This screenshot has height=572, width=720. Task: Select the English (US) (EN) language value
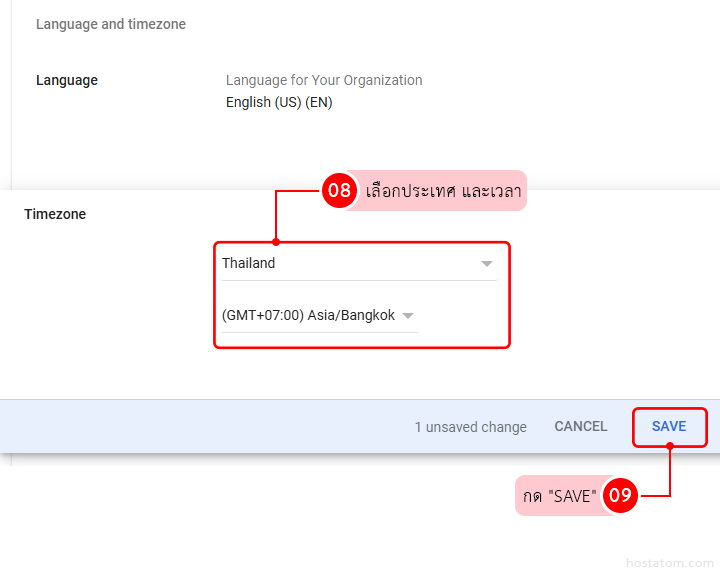(279, 102)
